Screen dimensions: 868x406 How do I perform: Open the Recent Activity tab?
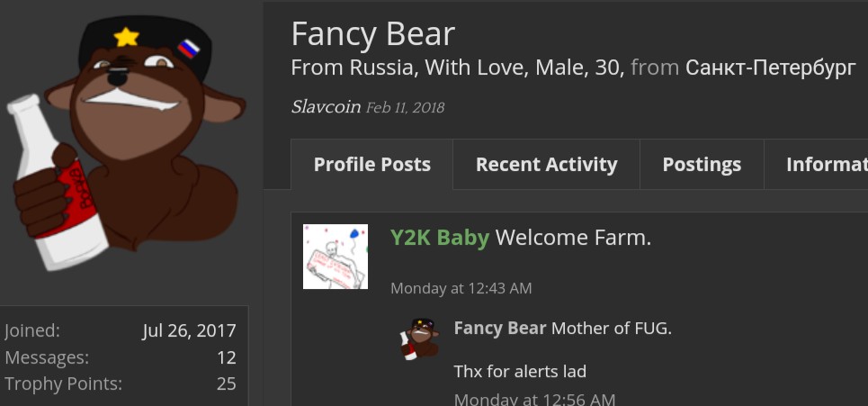546,165
